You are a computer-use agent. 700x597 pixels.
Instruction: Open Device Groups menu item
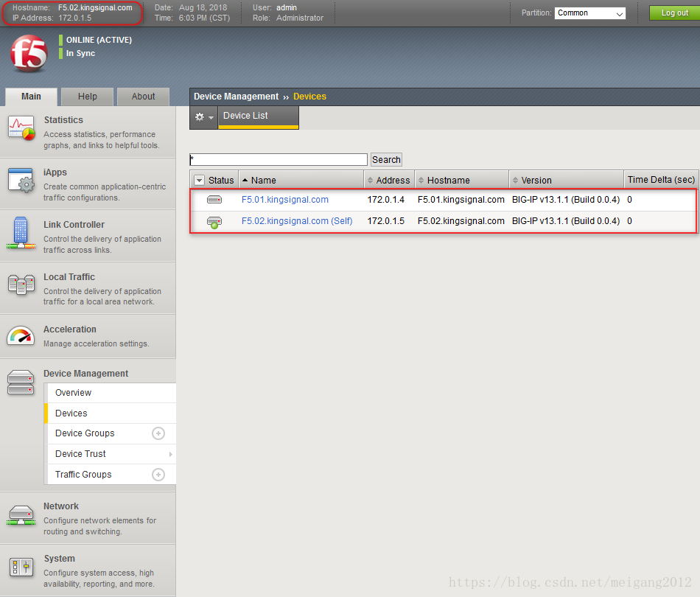(x=85, y=433)
